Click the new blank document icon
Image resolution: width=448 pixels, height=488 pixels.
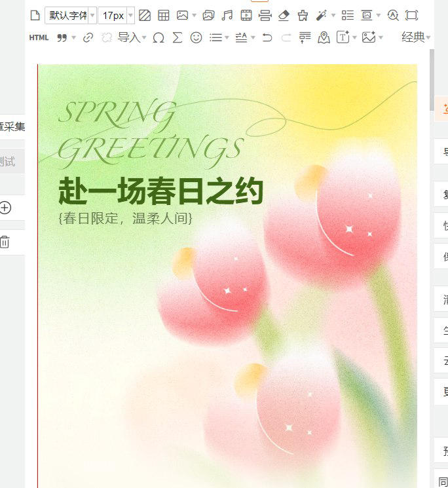[x=35, y=15]
